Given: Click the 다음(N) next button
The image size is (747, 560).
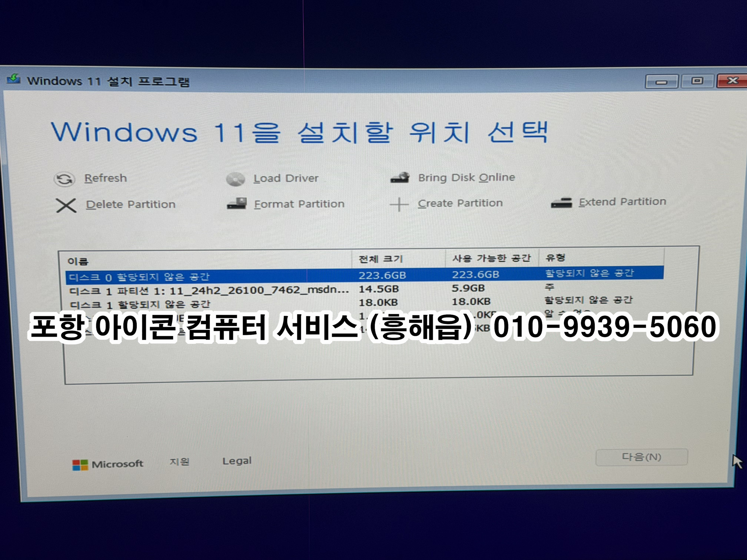Looking at the screenshot, I should [641, 457].
